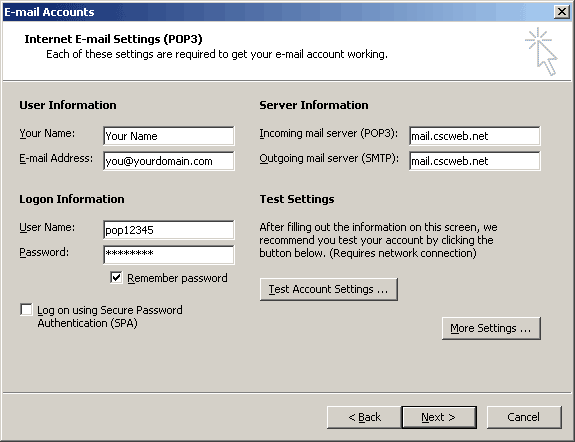Click the Remember password label text
This screenshot has height=442, width=575.
pyautogui.click(x=177, y=278)
